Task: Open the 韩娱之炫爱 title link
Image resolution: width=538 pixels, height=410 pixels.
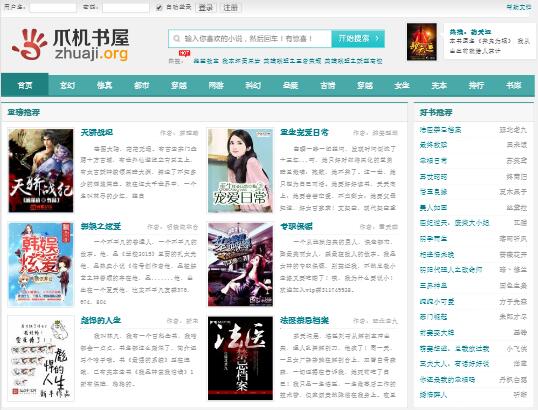Action: point(101,226)
